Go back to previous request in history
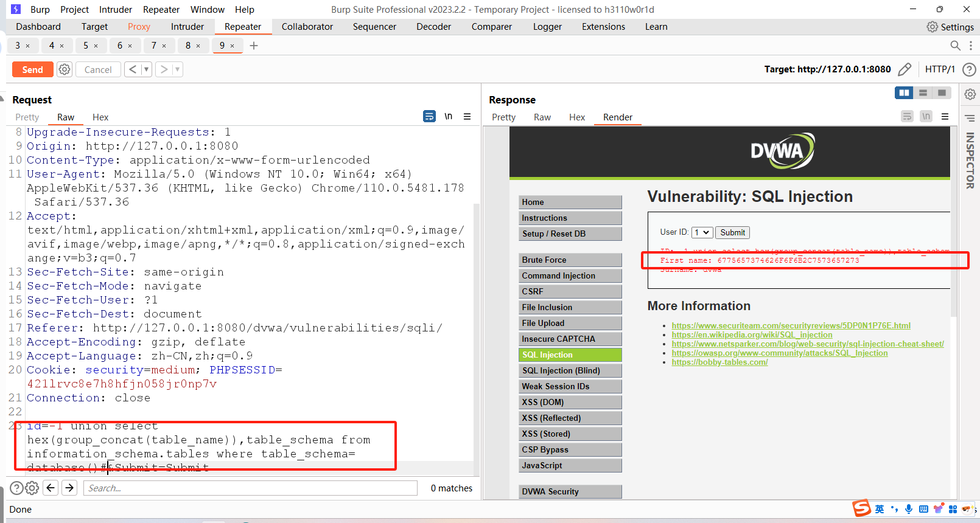Image resolution: width=980 pixels, height=523 pixels. pos(133,69)
